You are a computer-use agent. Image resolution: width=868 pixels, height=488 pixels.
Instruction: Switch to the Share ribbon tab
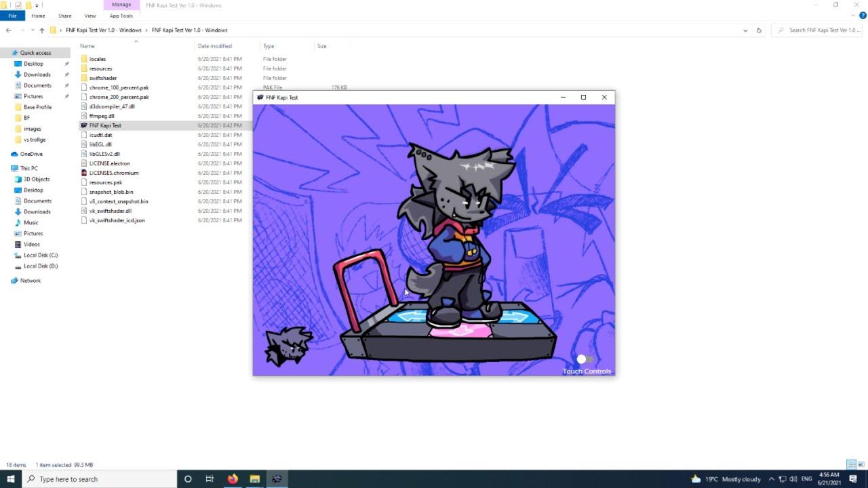[x=64, y=16]
